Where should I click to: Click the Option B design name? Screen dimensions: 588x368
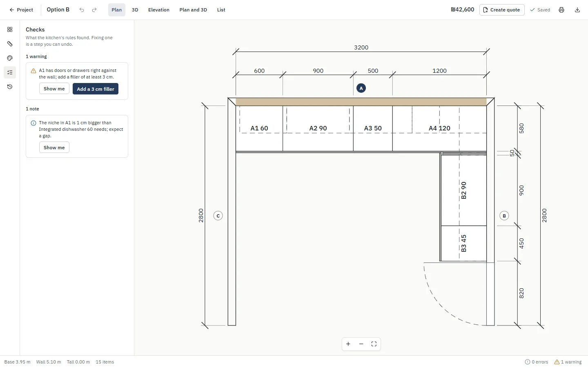point(58,9)
